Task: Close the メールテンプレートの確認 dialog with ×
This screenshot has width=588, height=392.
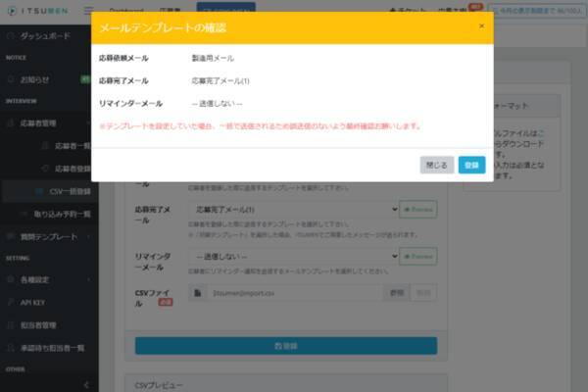Action: click(x=481, y=25)
